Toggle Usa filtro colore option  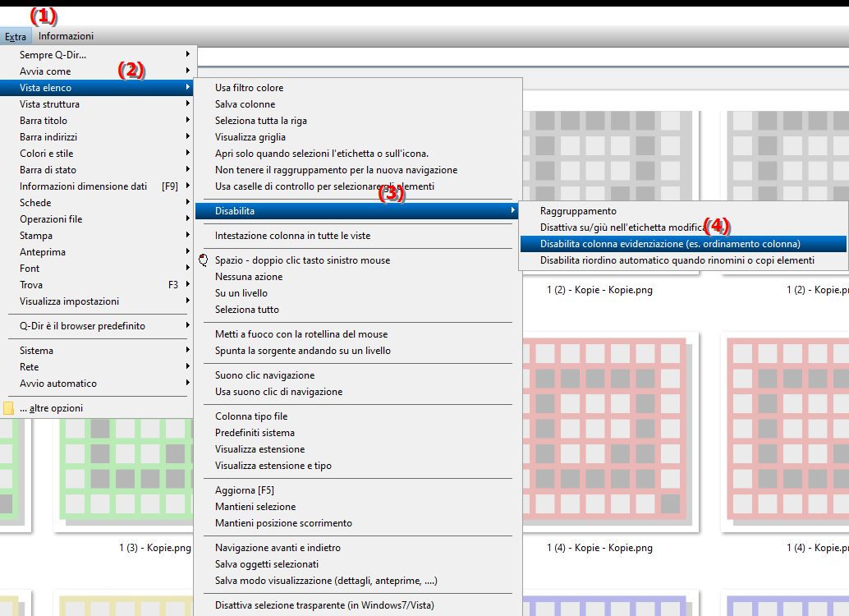click(x=357, y=88)
